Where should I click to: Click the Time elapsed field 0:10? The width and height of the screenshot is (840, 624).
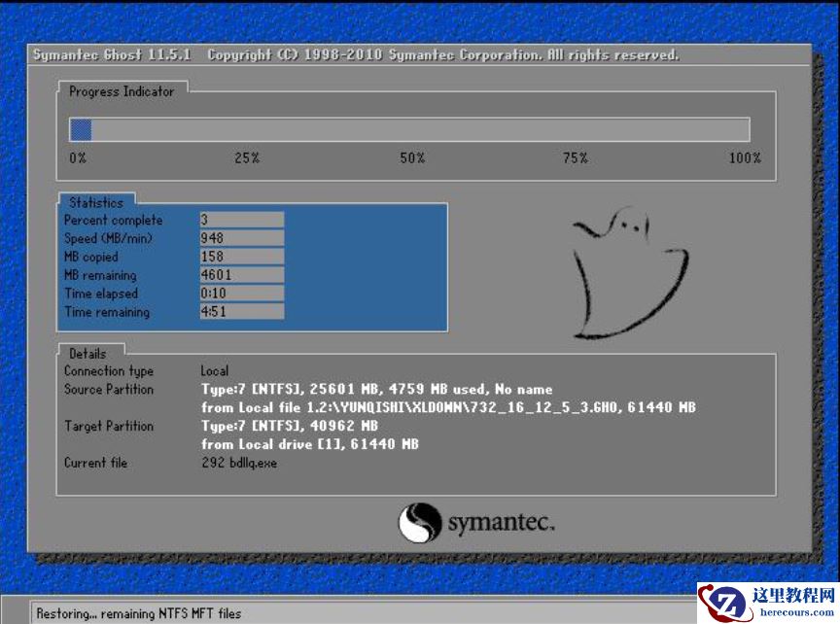coord(241,294)
